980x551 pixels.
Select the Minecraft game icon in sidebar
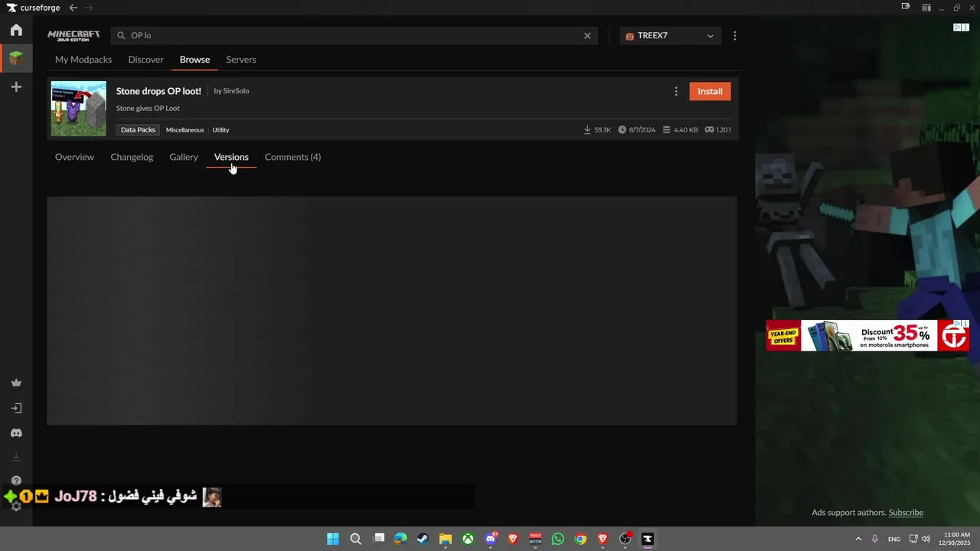(x=16, y=57)
